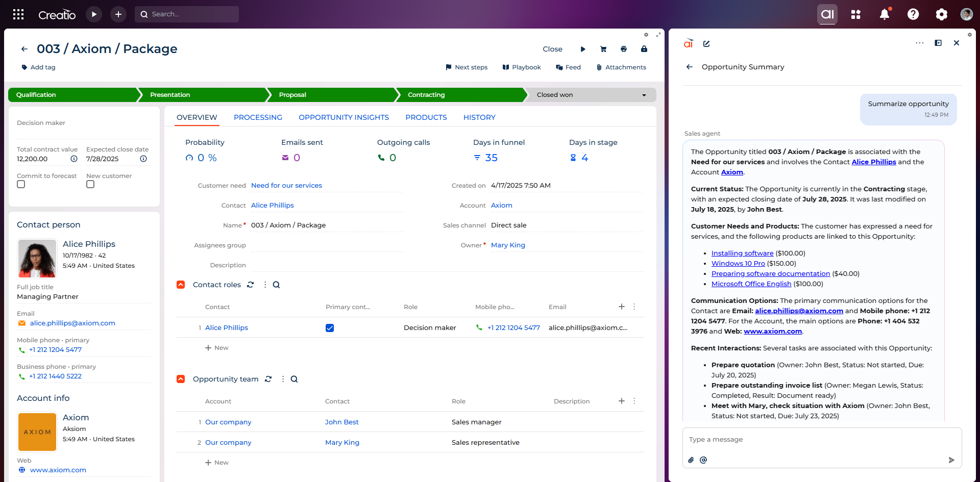Search within Opportunity team
This screenshot has width=980, height=482.
click(x=294, y=379)
